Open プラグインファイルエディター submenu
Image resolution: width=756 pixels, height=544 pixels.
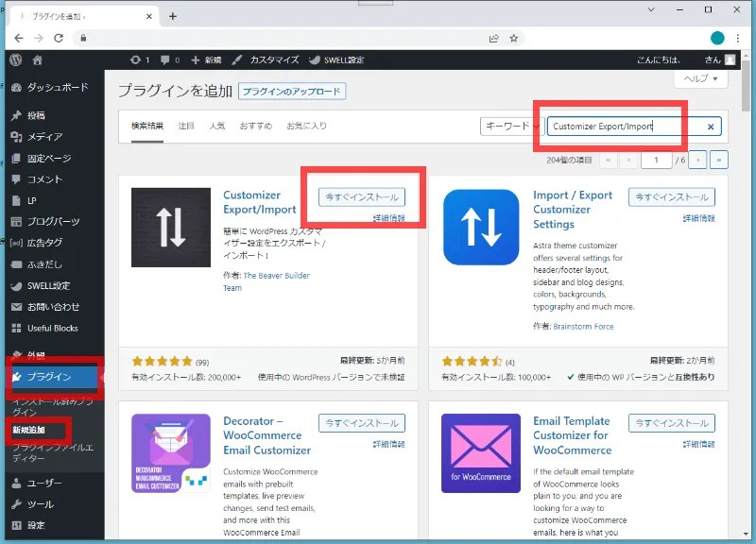click(53, 452)
